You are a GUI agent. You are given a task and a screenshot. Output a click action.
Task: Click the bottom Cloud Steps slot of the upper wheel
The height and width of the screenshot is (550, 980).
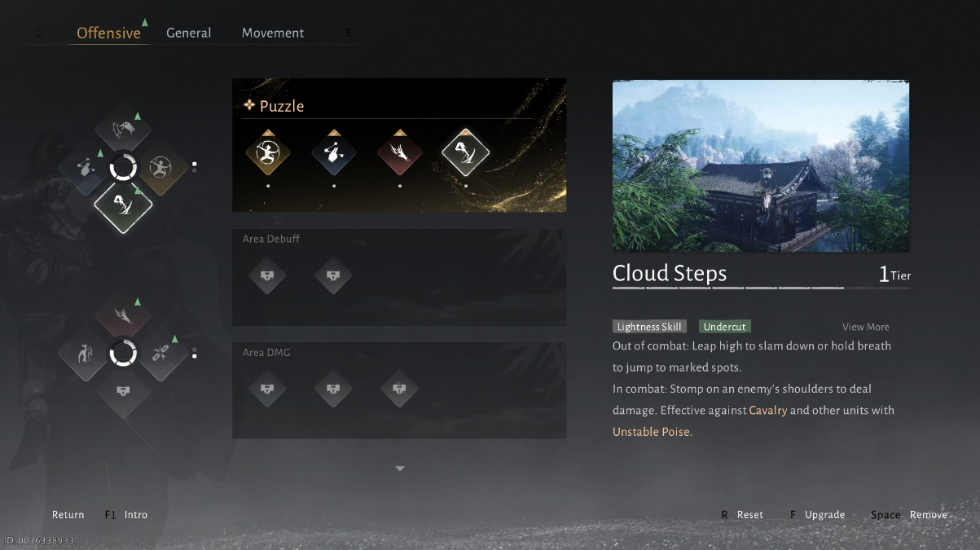(x=123, y=206)
